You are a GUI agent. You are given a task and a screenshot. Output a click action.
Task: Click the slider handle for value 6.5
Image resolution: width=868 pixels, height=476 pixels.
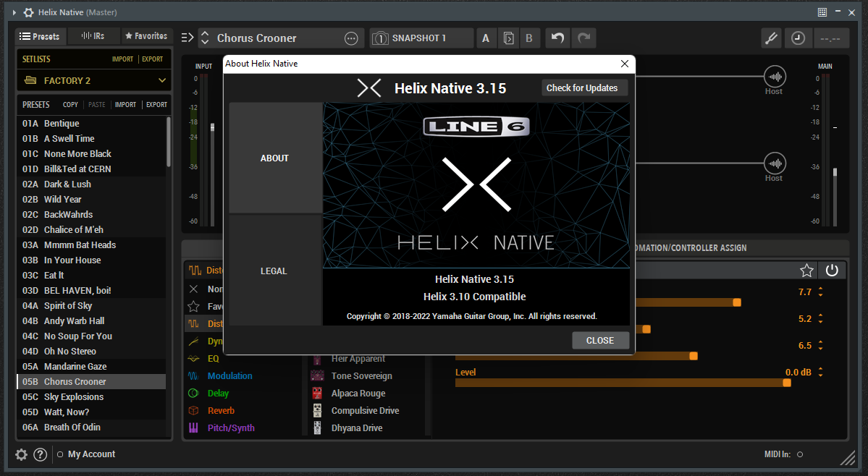pyautogui.click(x=693, y=356)
